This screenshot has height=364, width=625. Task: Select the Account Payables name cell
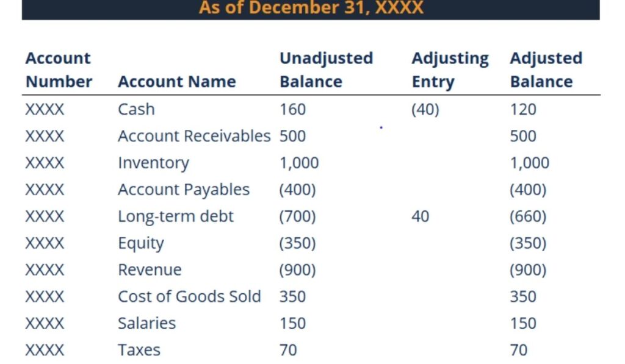[x=183, y=190]
